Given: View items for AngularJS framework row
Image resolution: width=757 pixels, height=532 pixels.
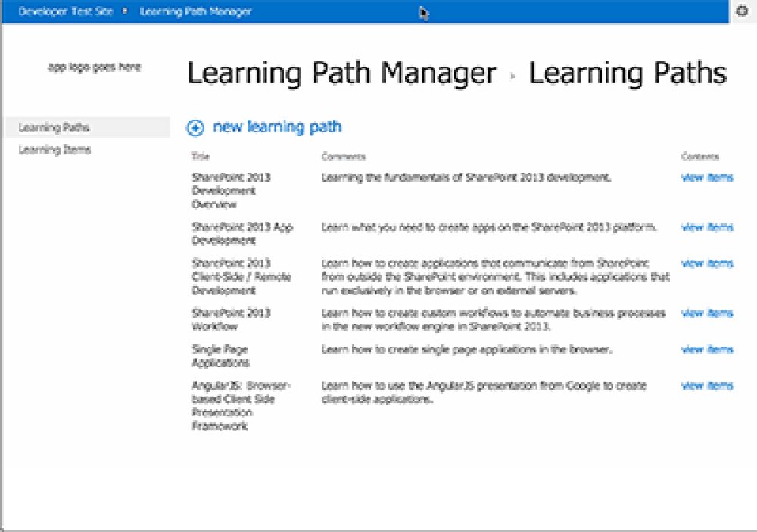Looking at the screenshot, I should pyautogui.click(x=707, y=385).
